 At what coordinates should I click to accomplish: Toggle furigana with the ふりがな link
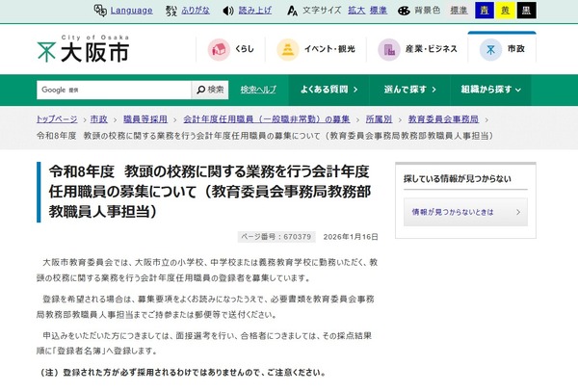click(x=196, y=11)
